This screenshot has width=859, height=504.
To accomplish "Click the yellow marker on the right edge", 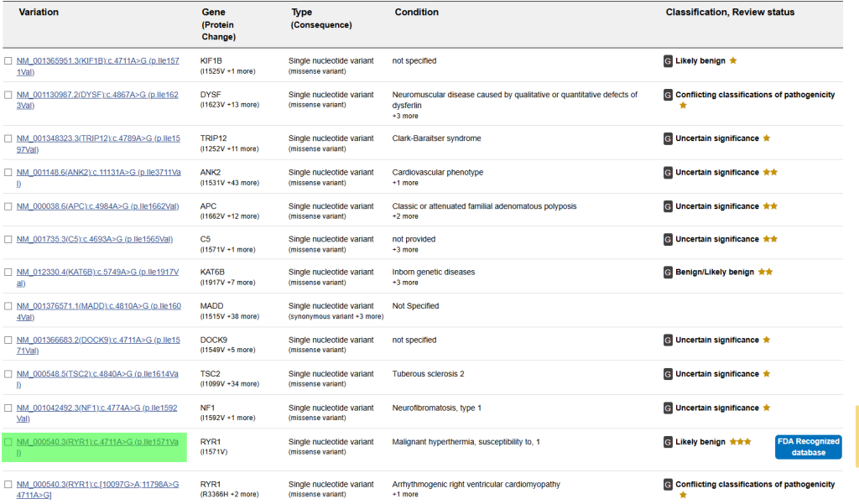I will [x=856, y=436].
